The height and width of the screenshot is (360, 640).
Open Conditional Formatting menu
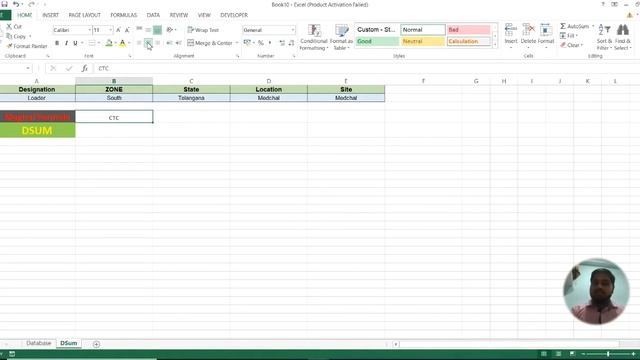click(313, 37)
